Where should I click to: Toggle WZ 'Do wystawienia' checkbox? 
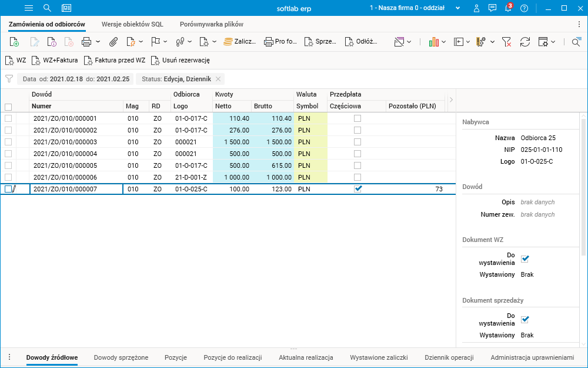point(525,258)
